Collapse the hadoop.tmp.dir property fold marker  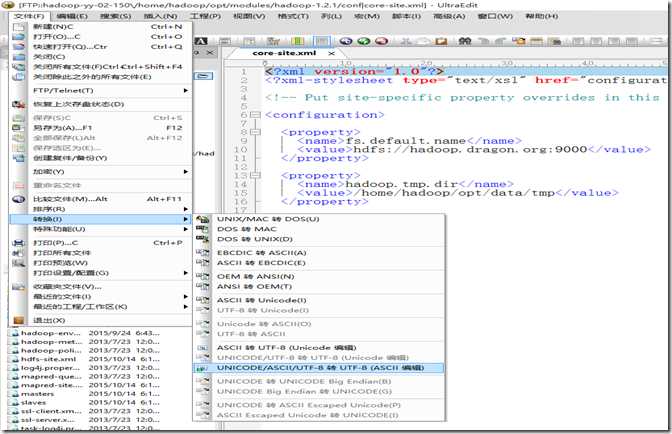click(255, 175)
